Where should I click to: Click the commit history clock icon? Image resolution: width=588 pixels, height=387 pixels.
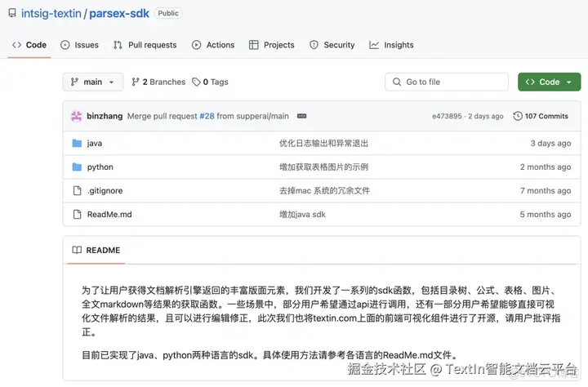518,116
